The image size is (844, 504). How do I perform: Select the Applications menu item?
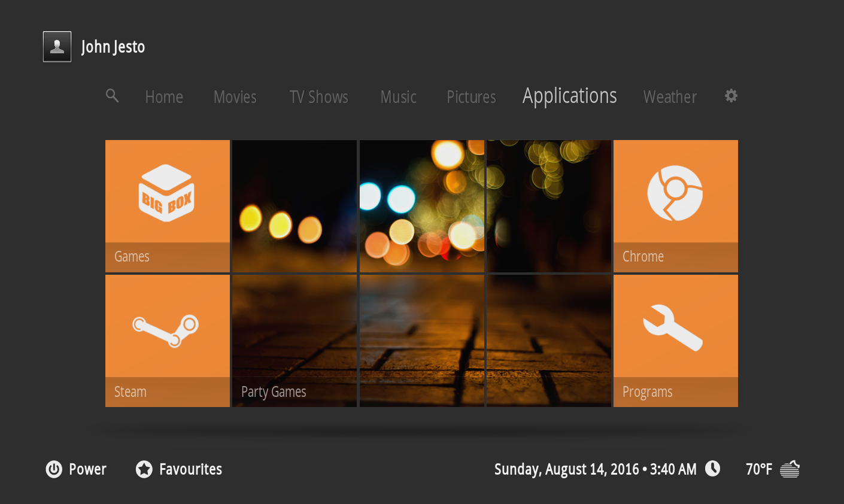[569, 96]
